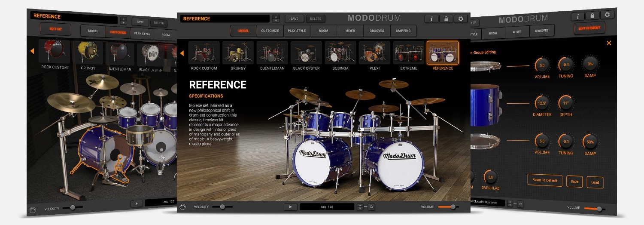Open info panel in center window
The image size is (644, 225).
(x=431, y=19)
